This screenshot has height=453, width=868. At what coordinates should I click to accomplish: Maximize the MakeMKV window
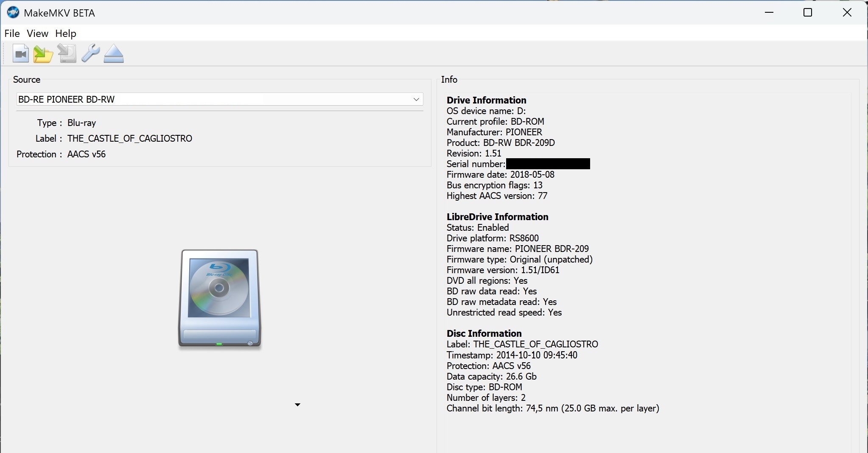point(808,13)
